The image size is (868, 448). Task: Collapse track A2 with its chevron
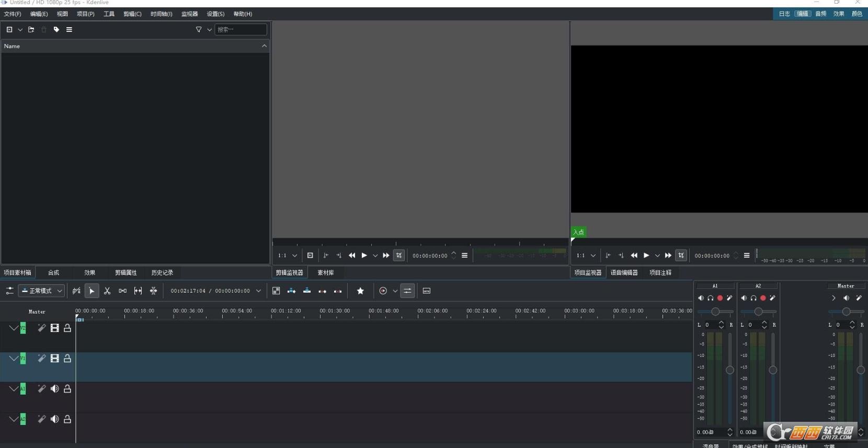click(x=14, y=419)
